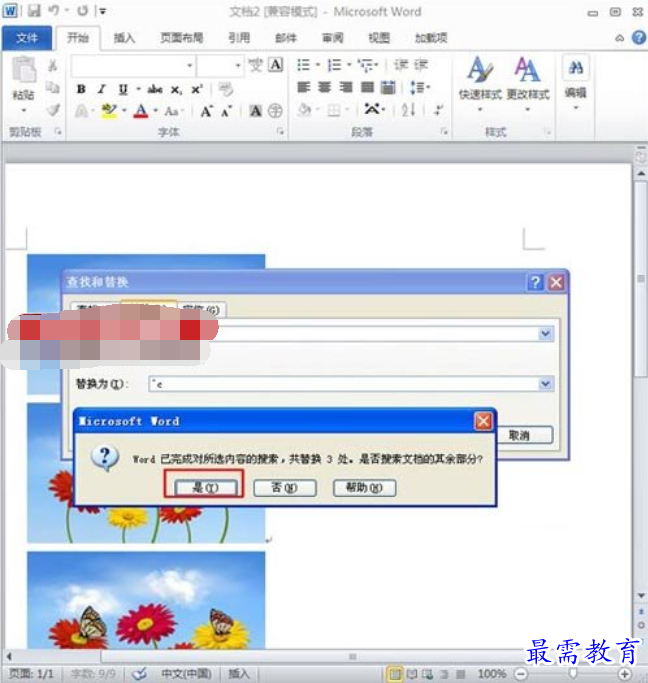Click the enclosed character icon
The image size is (648, 683).
point(275,111)
